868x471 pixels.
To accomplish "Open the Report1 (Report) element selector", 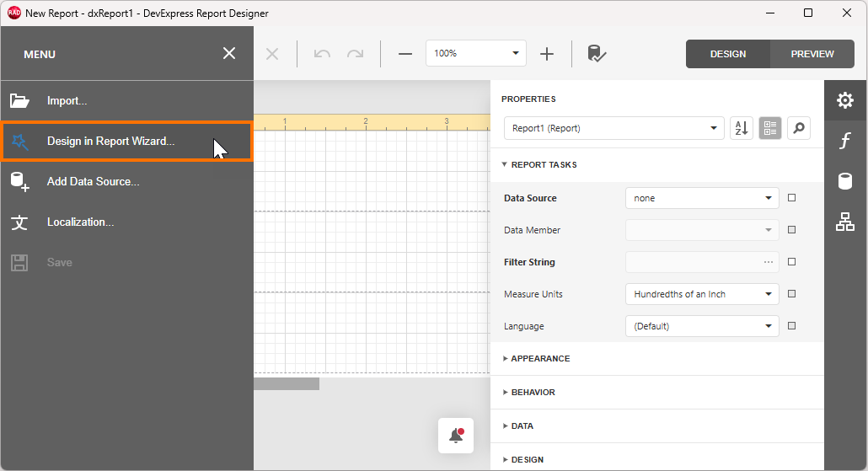I will click(x=613, y=128).
